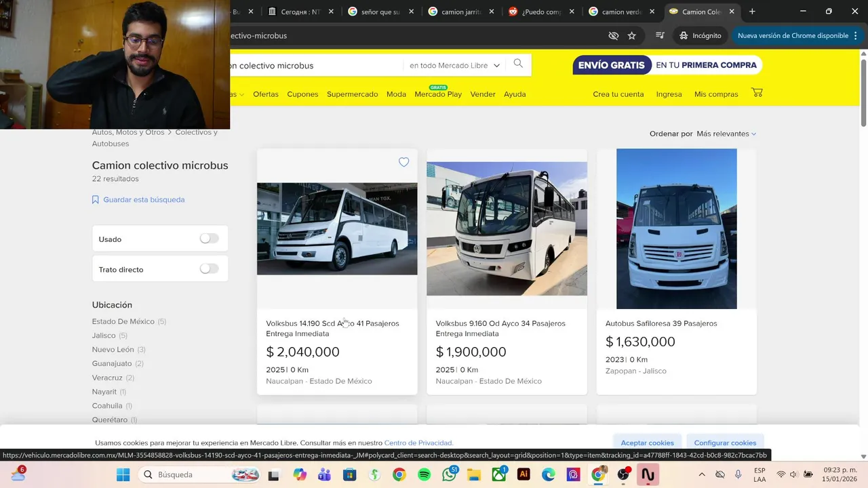Click the search magnifier icon in Mercado Libre

(518, 64)
